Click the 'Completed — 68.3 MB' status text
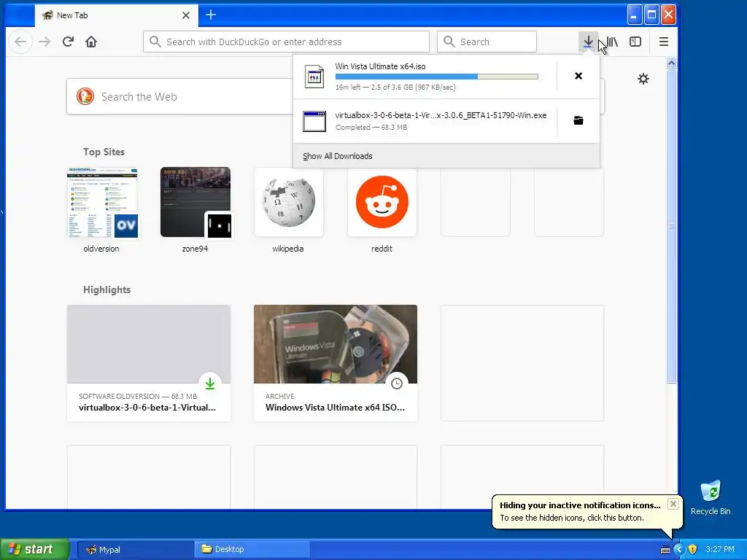747x560 pixels. (x=371, y=127)
